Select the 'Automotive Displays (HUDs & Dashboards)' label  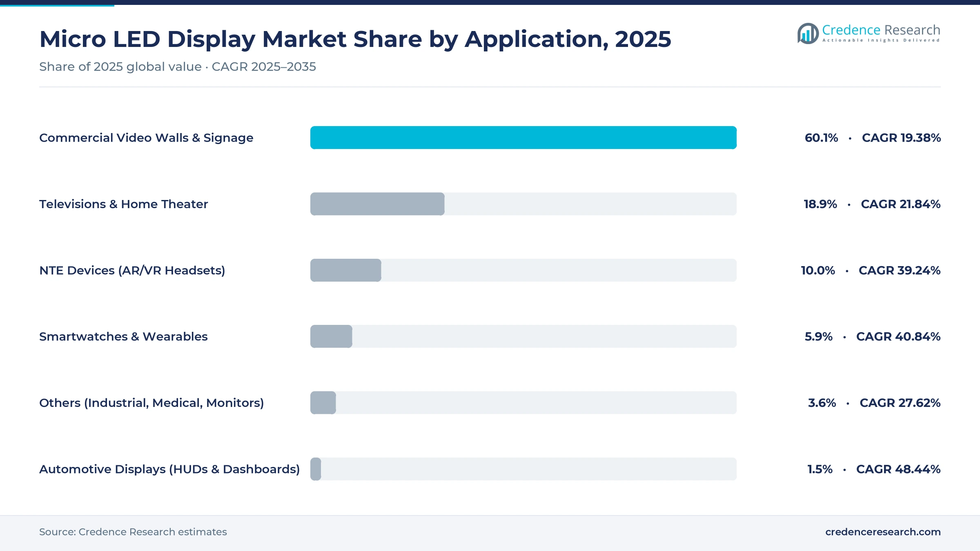[169, 469]
